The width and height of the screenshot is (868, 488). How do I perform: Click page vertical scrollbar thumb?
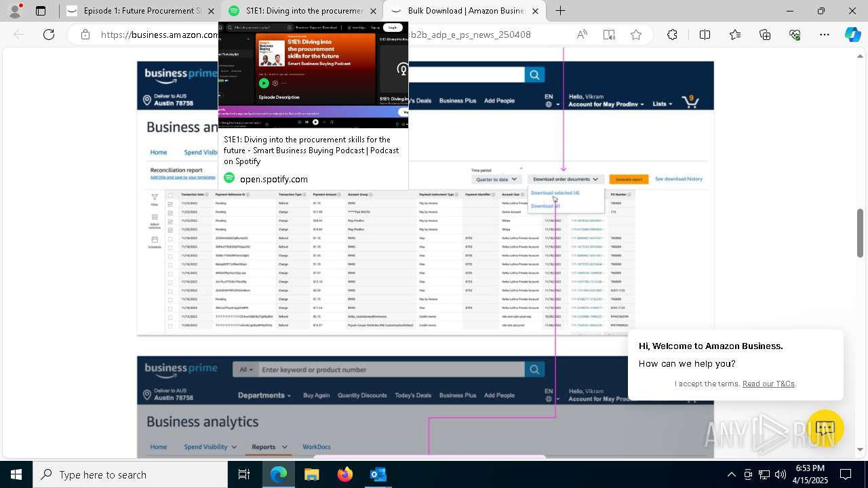[x=861, y=233]
